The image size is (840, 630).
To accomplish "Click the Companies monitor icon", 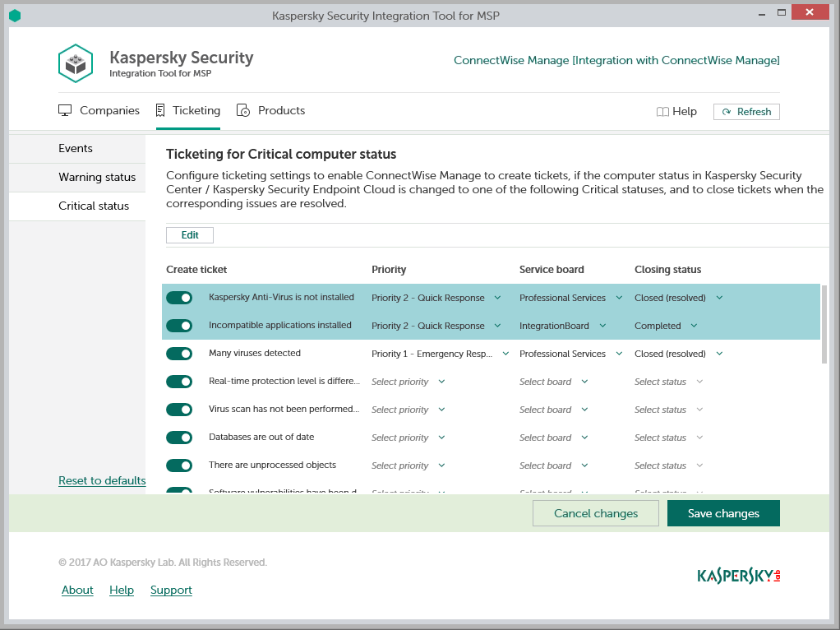I will tap(65, 111).
